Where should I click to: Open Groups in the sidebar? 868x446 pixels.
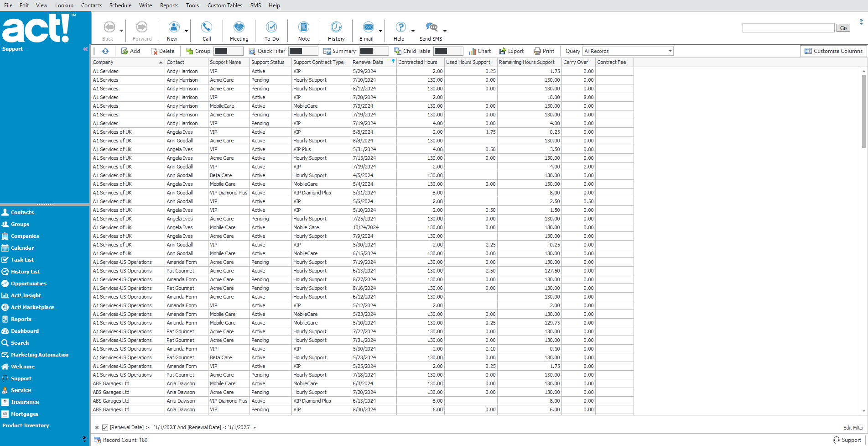20,224
